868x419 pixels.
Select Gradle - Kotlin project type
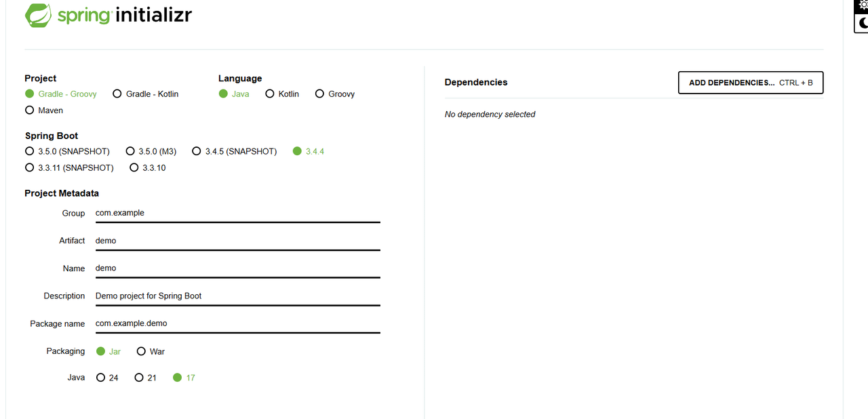click(117, 94)
